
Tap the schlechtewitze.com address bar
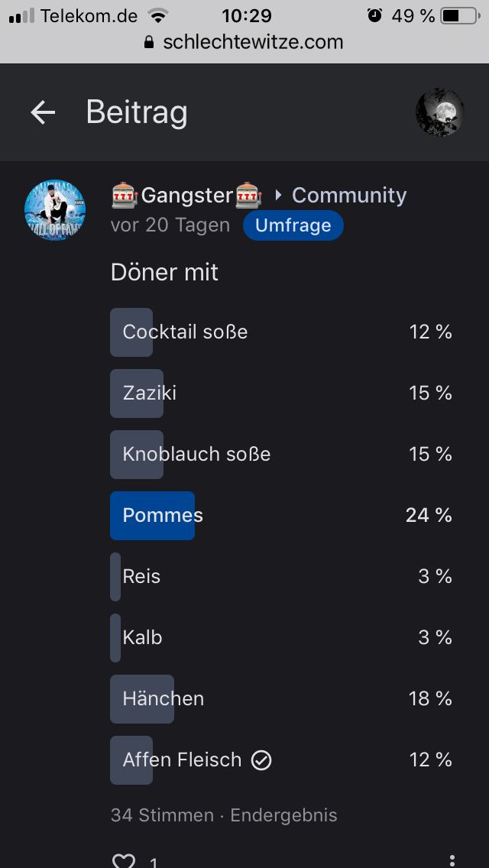[x=252, y=43]
